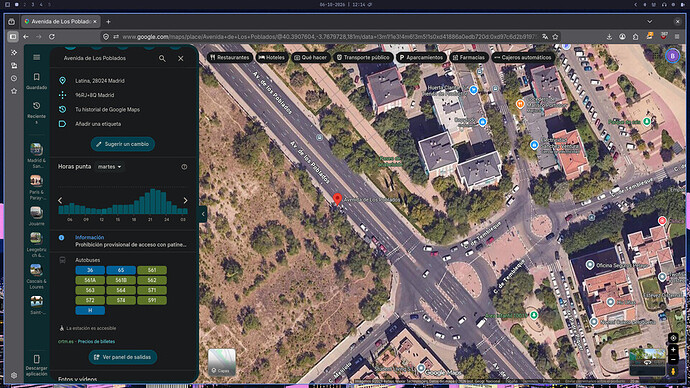
Task: Open Cascais & Loures recent thumbnail
Action: tap(37, 276)
